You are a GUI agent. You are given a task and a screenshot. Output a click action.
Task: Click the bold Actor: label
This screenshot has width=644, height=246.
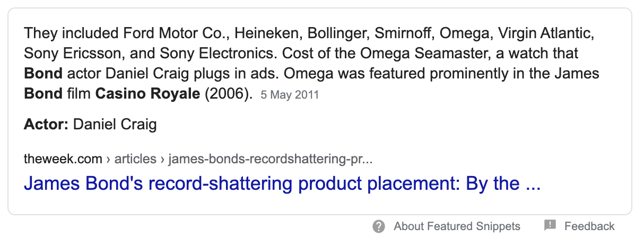[46, 125]
